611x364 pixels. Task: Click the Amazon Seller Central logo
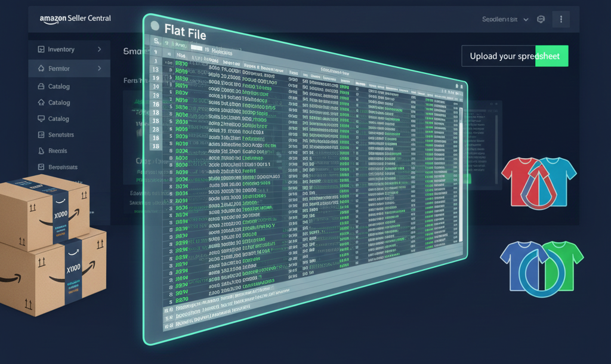click(75, 18)
